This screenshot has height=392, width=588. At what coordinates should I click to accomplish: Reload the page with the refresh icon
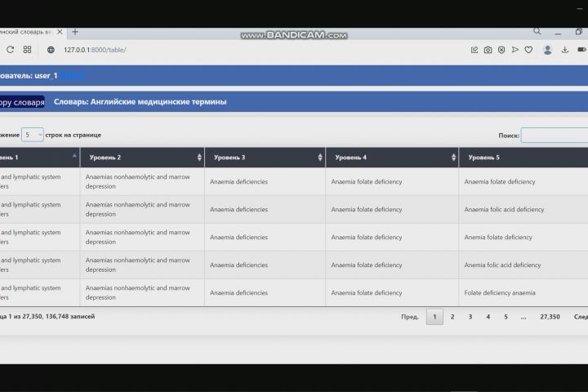pos(10,50)
